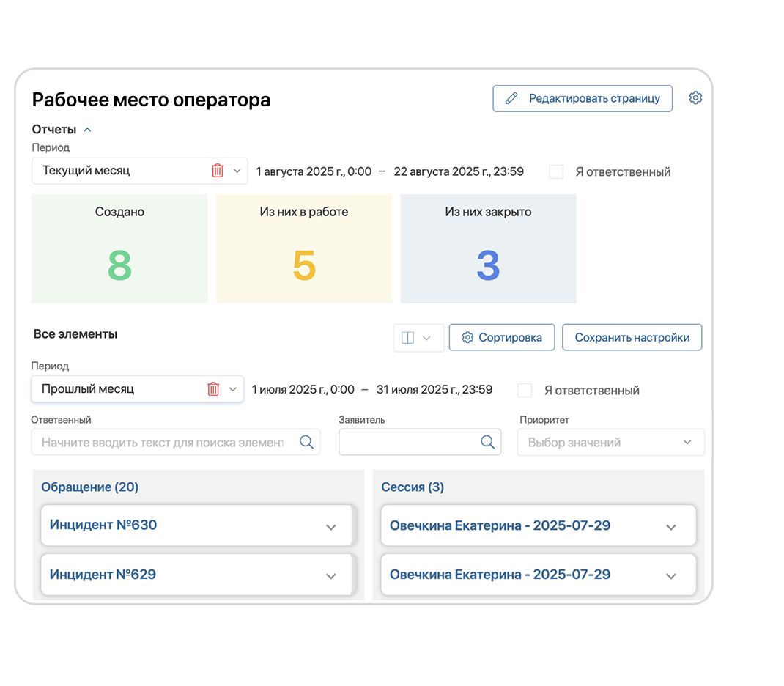Image resolution: width=784 pixels, height=686 pixels.
Task: Open page settings gear icon
Action: (695, 98)
